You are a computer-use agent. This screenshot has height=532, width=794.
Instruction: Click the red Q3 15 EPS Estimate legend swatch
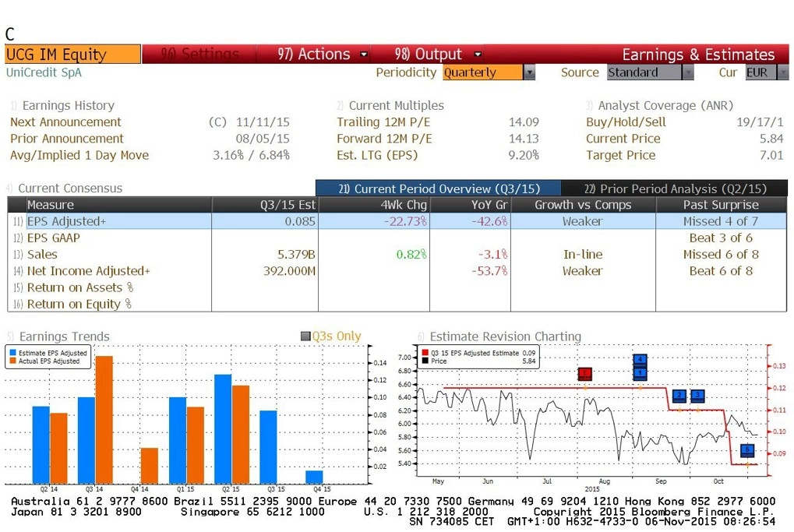[x=425, y=353]
